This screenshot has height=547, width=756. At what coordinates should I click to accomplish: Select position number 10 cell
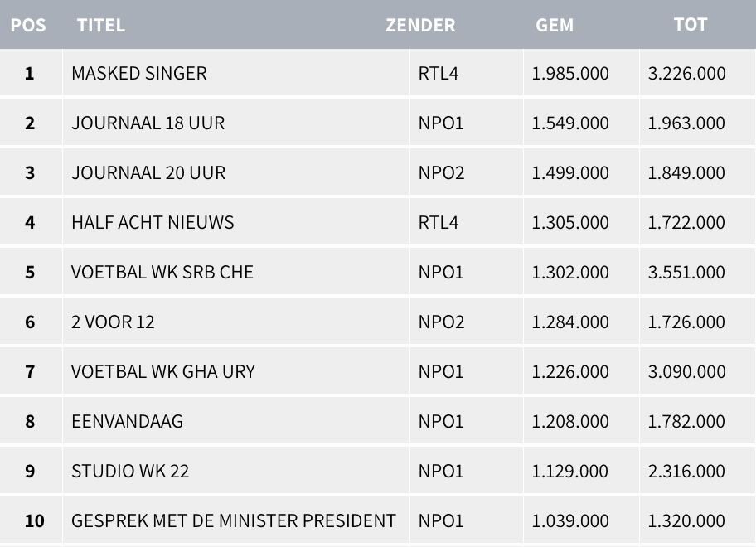tap(34, 520)
